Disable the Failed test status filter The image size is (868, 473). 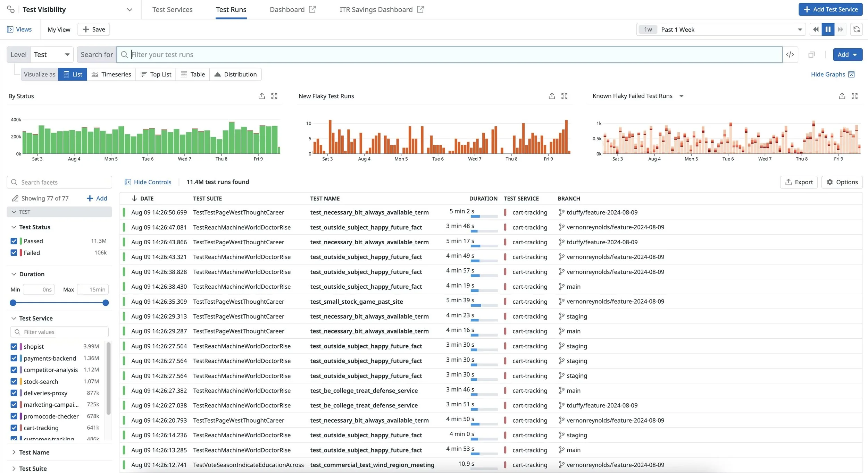pyautogui.click(x=14, y=253)
